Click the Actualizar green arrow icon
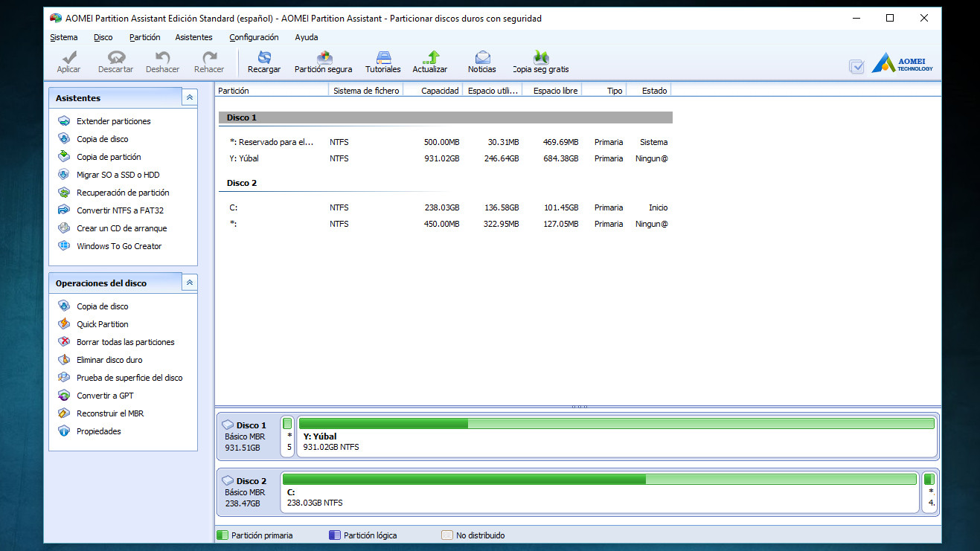The width and height of the screenshot is (980, 551). tap(430, 58)
